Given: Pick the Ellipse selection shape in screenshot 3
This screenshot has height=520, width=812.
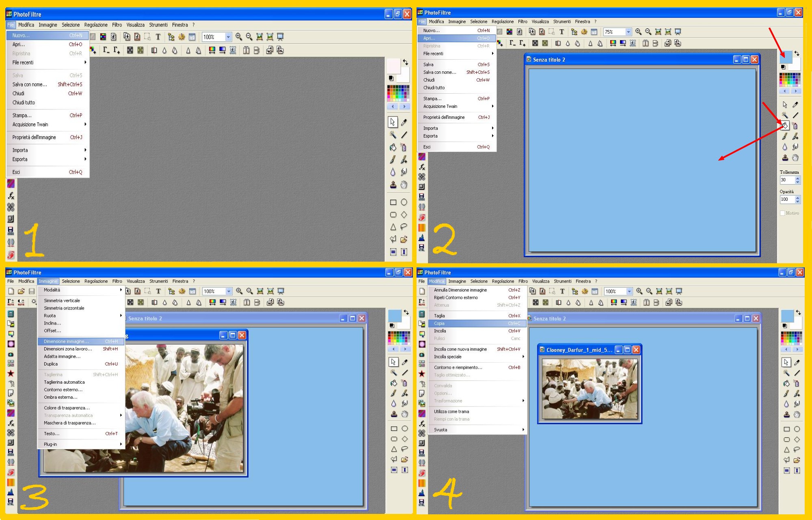Looking at the screenshot, I should [405, 428].
